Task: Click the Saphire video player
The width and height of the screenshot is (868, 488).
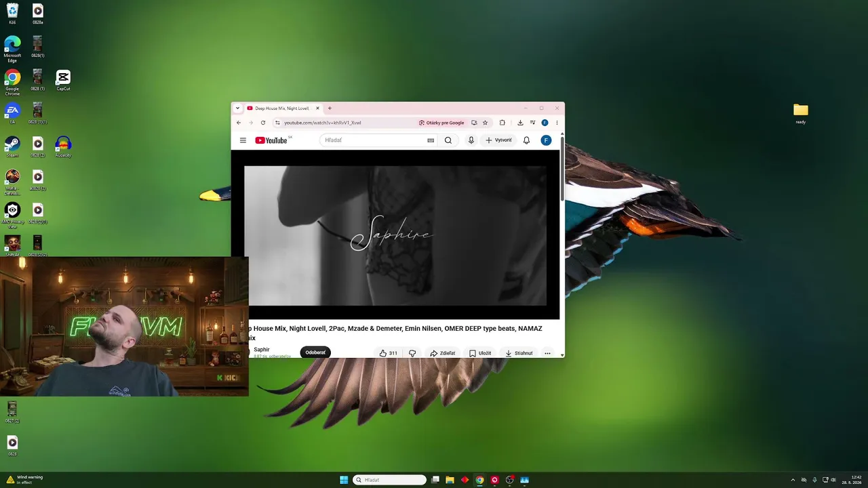Action: [395, 235]
